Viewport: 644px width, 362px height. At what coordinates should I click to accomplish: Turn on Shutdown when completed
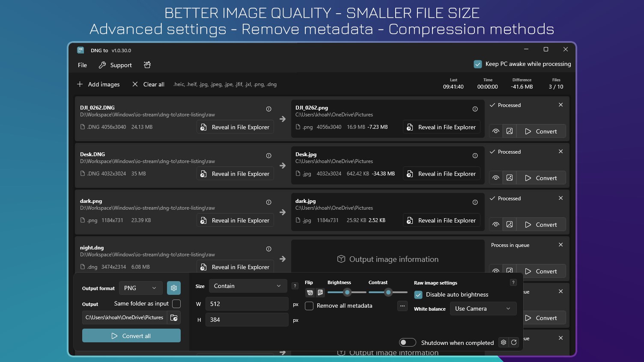point(407,342)
